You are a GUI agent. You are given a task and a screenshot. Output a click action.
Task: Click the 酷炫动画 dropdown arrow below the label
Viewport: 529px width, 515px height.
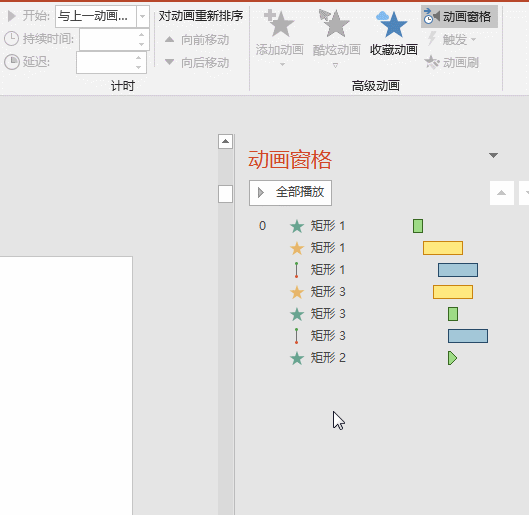coord(335,65)
